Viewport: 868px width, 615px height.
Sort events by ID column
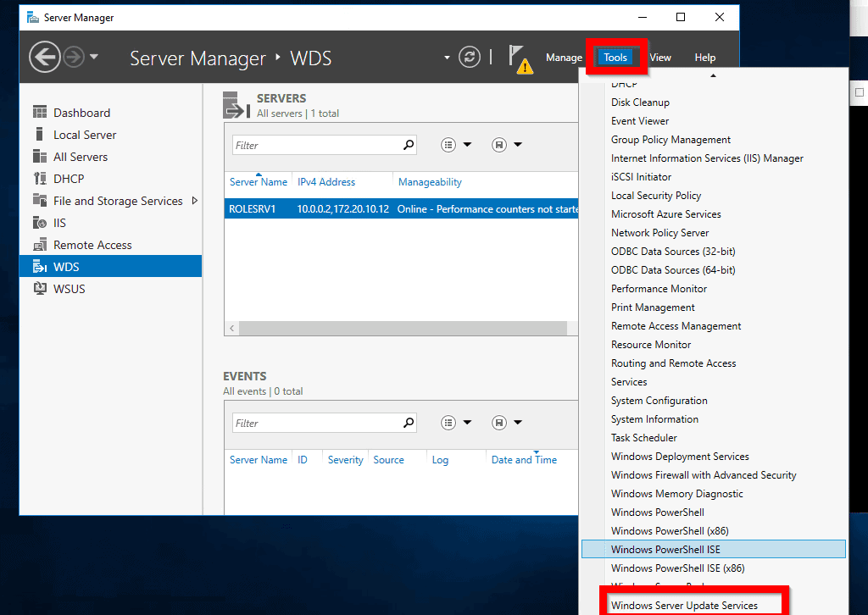tap(303, 460)
